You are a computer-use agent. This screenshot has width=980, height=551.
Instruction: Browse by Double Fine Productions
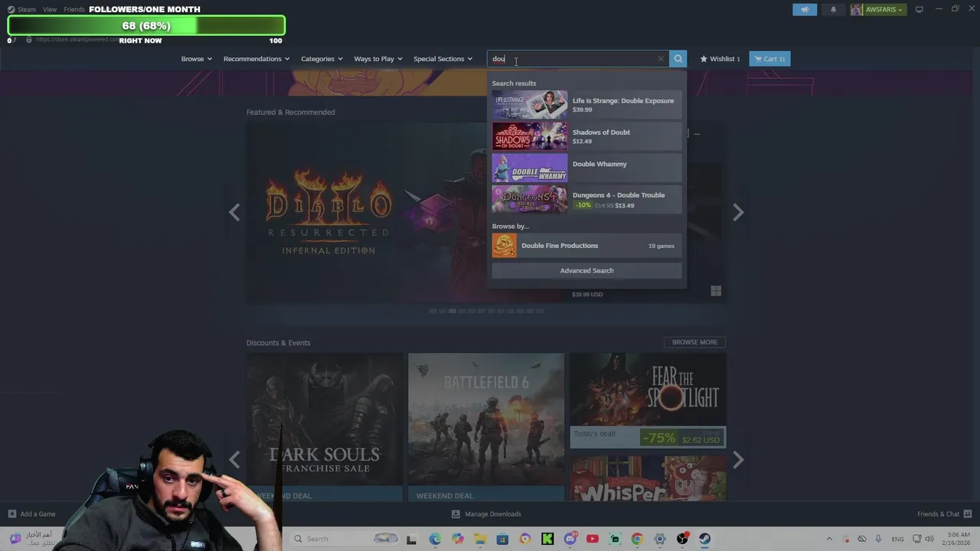(x=586, y=246)
